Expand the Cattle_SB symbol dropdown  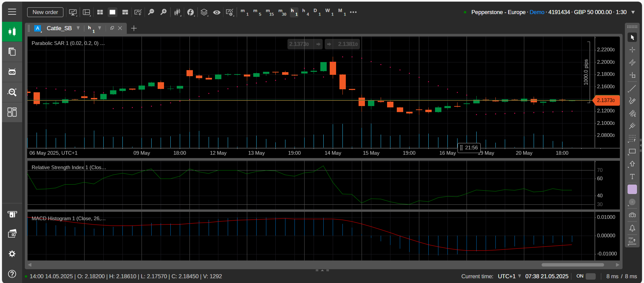click(78, 28)
